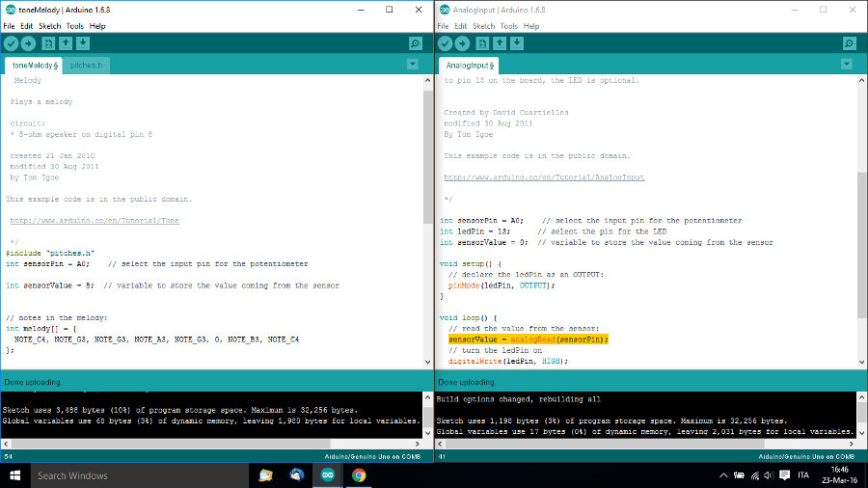
Task: Click the Arduino logo in the toneMelody title bar
Action: tap(11, 10)
